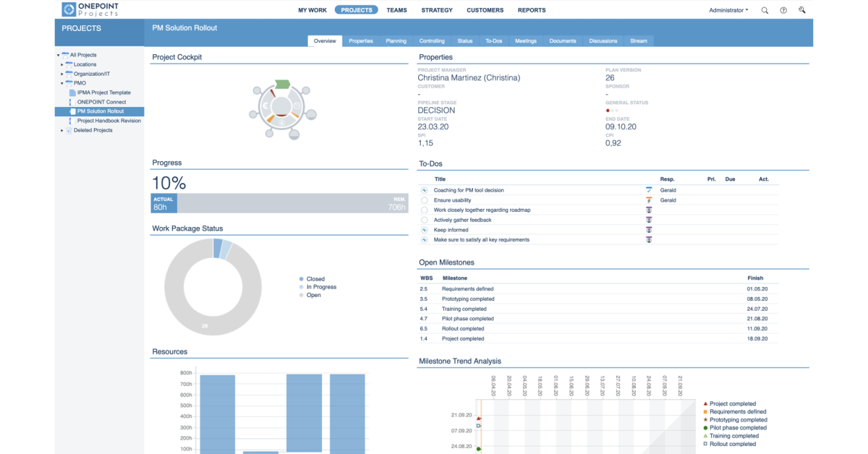868x454 pixels.
Task: Toggle status circle for Ensure usability
Action: [425, 200]
